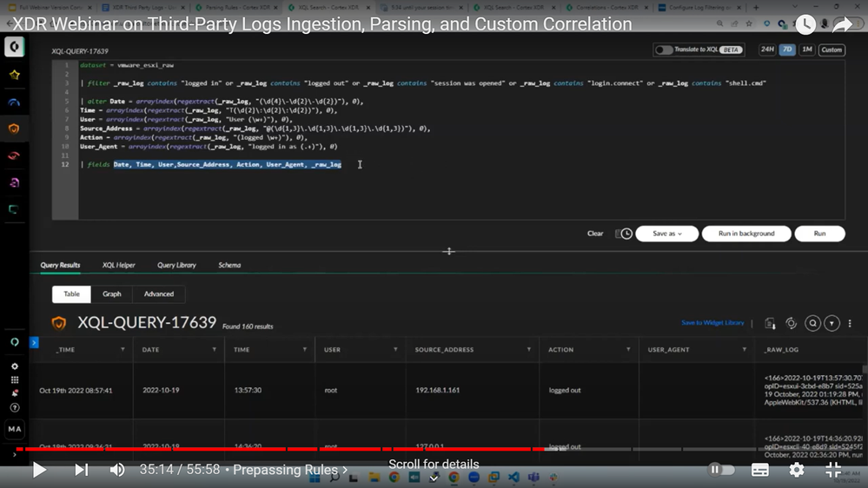Open the SOURCE_ADDRESS column filter dropdown
The image size is (868, 488).
[528, 350]
